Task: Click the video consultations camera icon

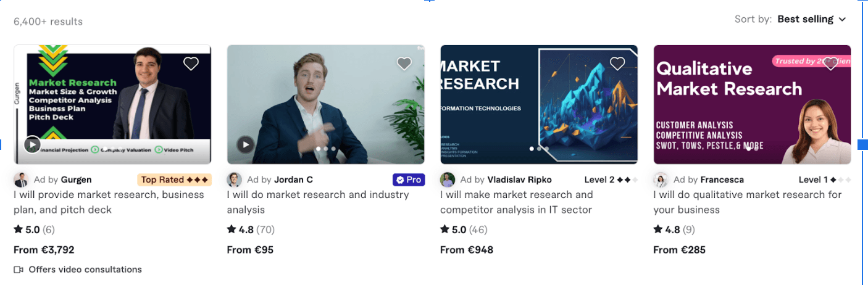Action: (x=19, y=270)
